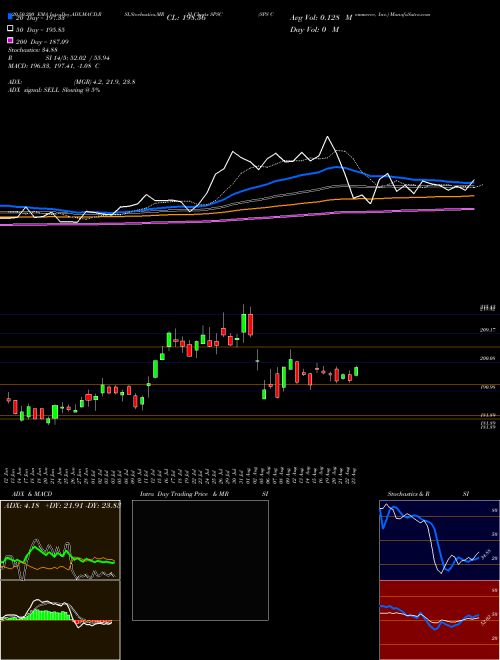Select the '200 Day = 187.09' label
This screenshot has width=500, height=660.
pos(42,42)
